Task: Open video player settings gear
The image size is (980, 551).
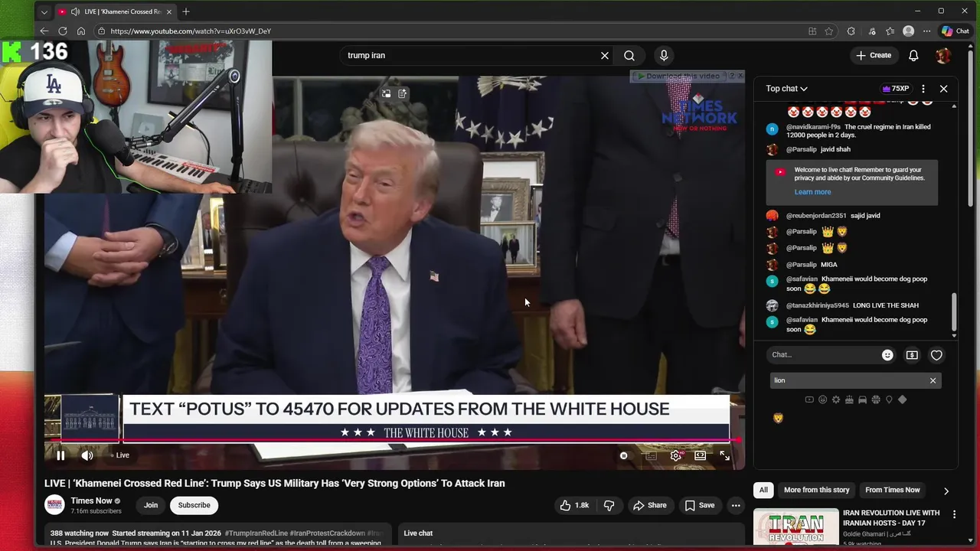Action: tap(675, 455)
